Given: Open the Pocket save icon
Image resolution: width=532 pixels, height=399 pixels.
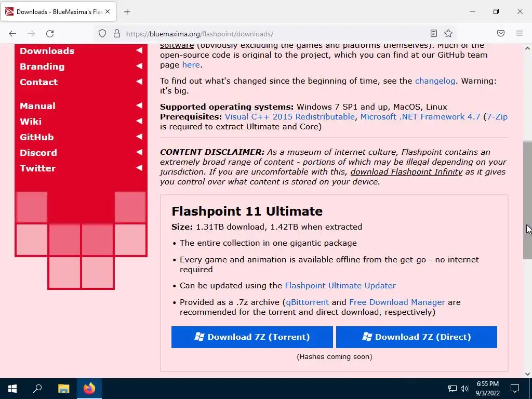Looking at the screenshot, I should pos(501,33).
